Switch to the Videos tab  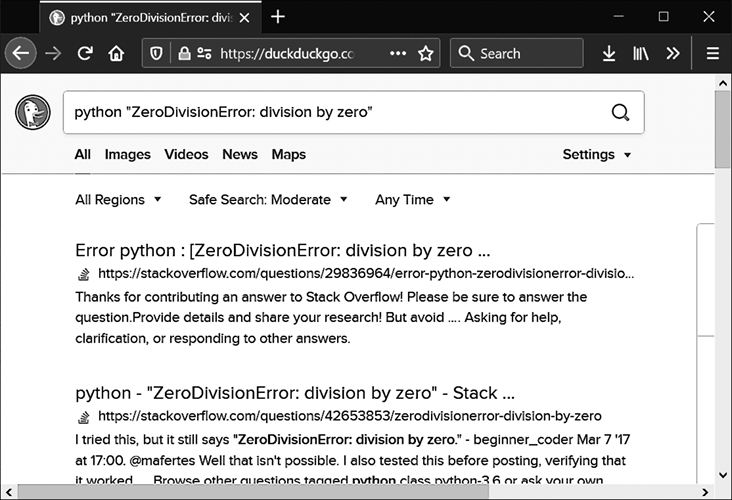coord(186,155)
